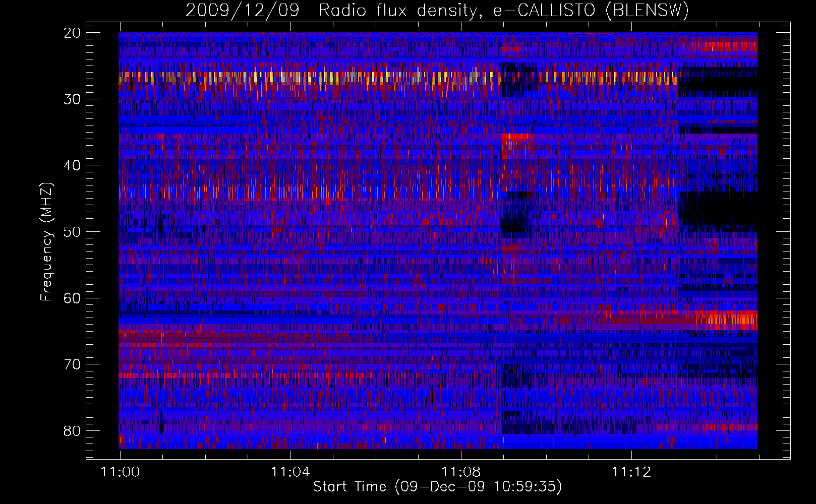This screenshot has height=504, width=816.
Task: Click the '50' frequency tick label
Action: [72, 232]
